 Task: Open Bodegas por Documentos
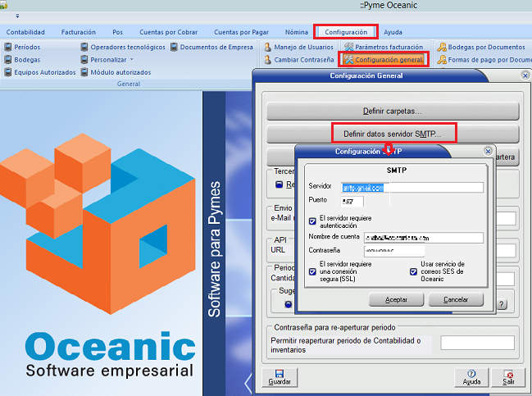(481, 47)
